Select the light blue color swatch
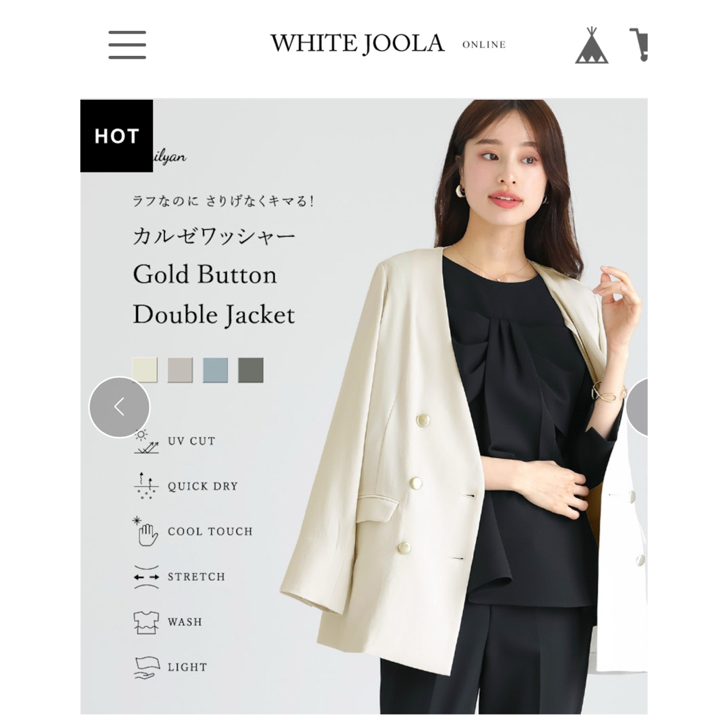Viewport: 728px width, 728px height. click(216, 370)
